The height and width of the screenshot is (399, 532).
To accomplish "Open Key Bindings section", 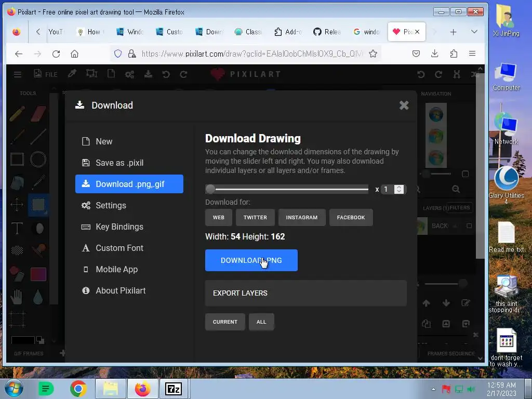I will tap(129, 227).
